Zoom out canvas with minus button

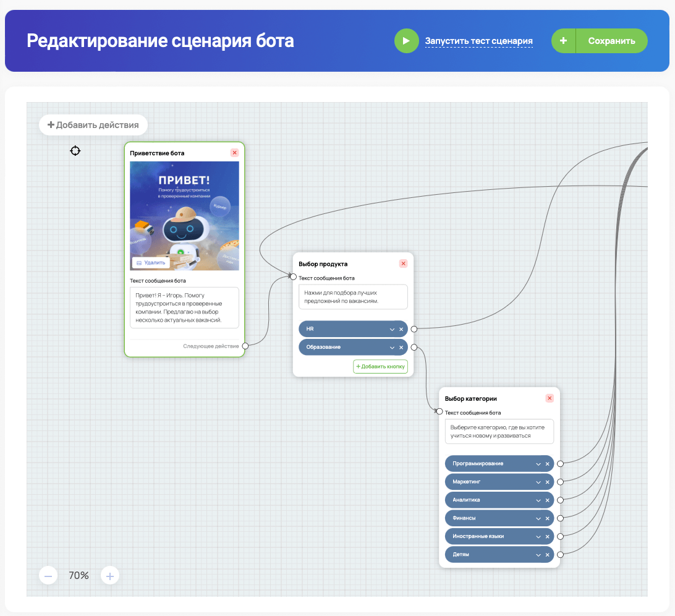coord(48,576)
